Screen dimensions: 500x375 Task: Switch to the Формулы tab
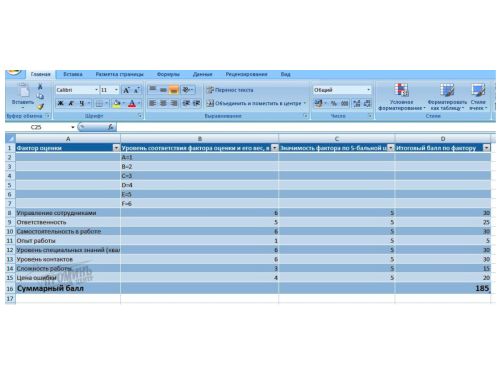point(168,74)
